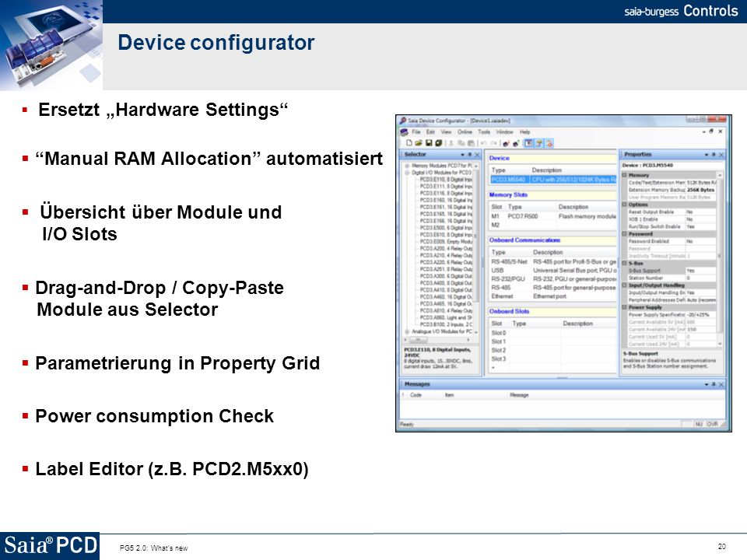Select Slot 0 in Onboard Slots
The image size is (747, 560).
552,333
